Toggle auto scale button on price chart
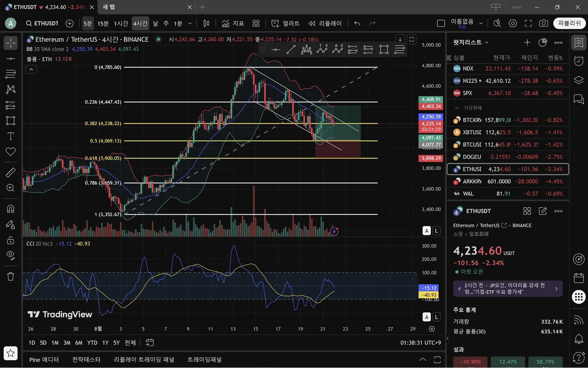Image resolution: width=588 pixels, height=368 pixels. click(427, 231)
